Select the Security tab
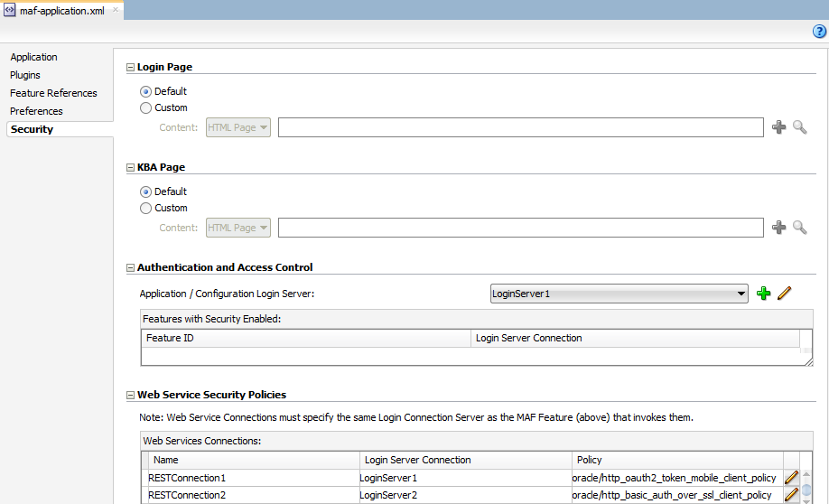This screenshot has width=829, height=504. (60, 129)
